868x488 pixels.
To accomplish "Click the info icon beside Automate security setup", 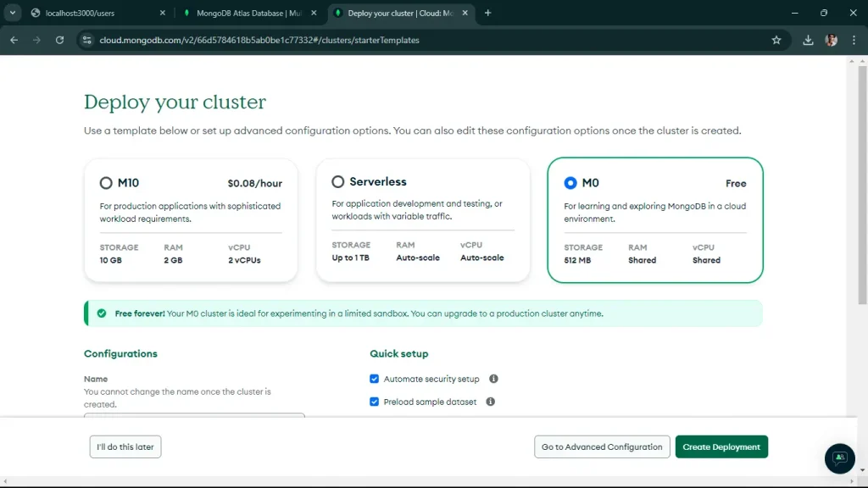I will coord(494,379).
